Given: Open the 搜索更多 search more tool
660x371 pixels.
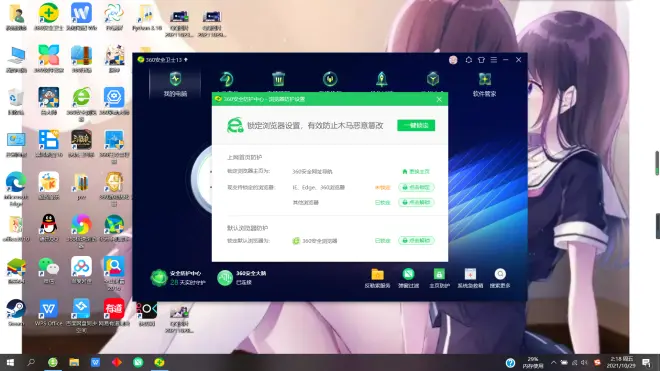Looking at the screenshot, I should tap(500, 278).
